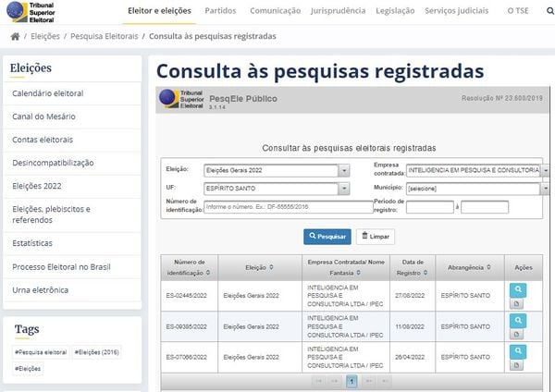Screen dimensions: 555x392
Task: Open Eleitor e eleições menu
Action: 159,11
